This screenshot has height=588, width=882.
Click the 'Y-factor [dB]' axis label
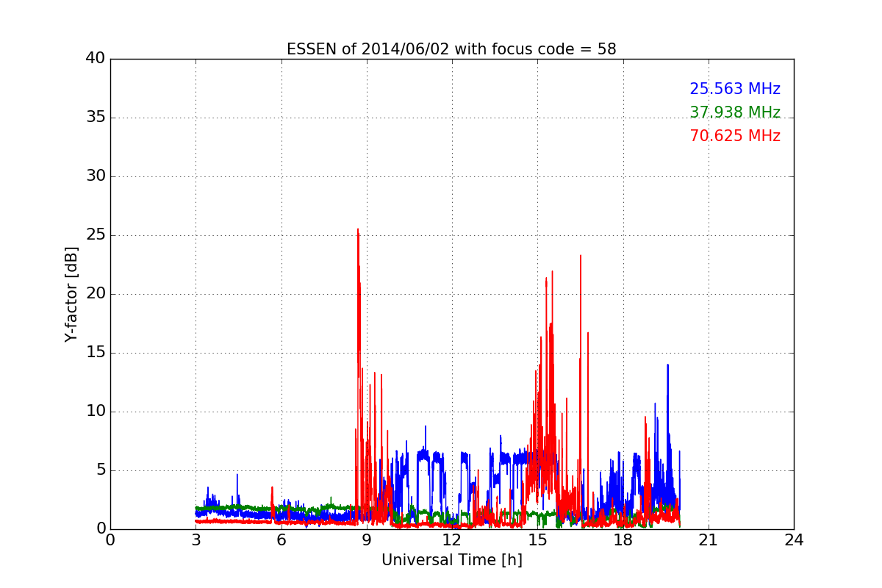pos(71,294)
